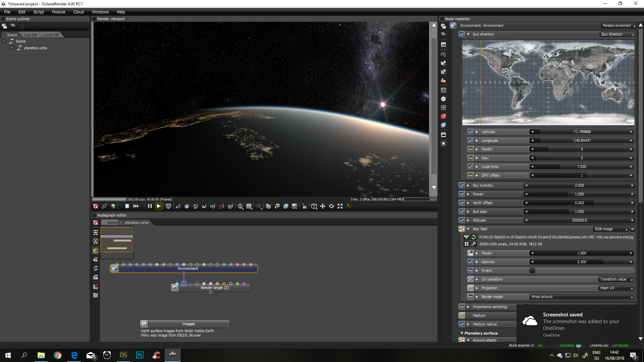
Task: Select the Environment node in nodegraph
Action: click(x=188, y=269)
